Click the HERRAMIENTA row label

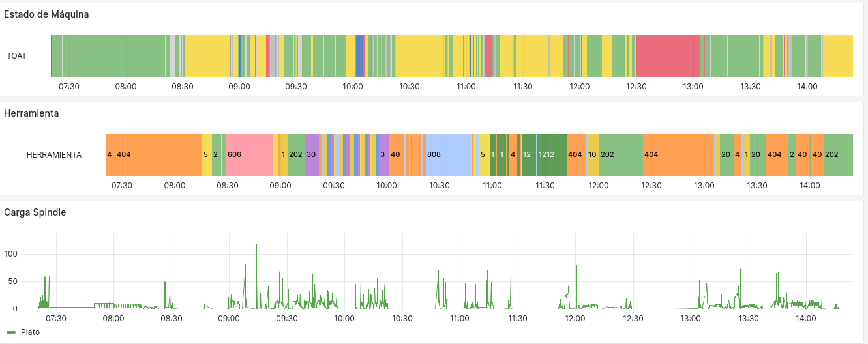tap(54, 155)
